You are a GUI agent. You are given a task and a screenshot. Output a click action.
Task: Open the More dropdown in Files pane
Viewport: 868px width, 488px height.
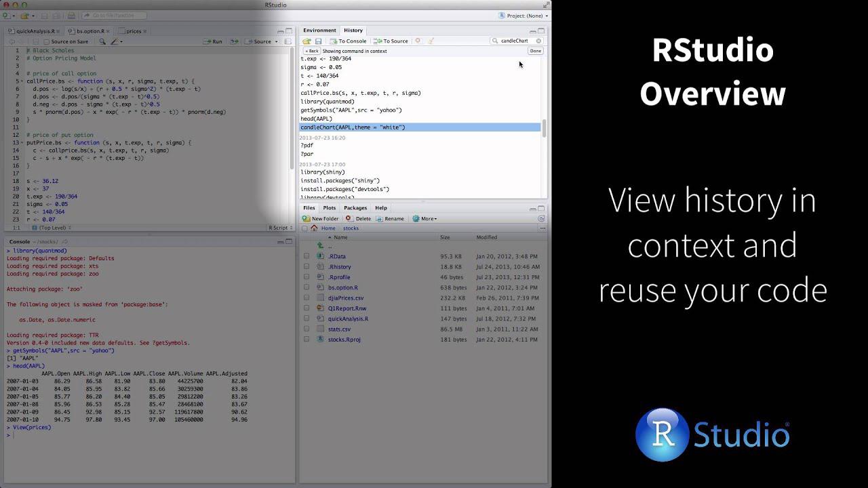point(427,218)
